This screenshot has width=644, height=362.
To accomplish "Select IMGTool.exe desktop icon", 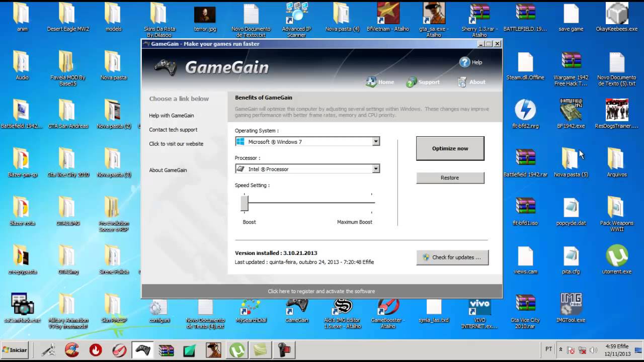I will (571, 308).
